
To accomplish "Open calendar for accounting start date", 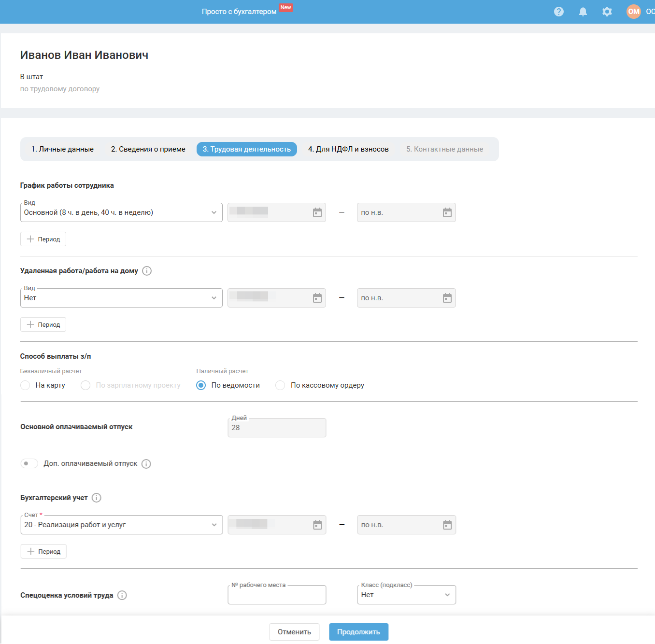I will click(317, 525).
